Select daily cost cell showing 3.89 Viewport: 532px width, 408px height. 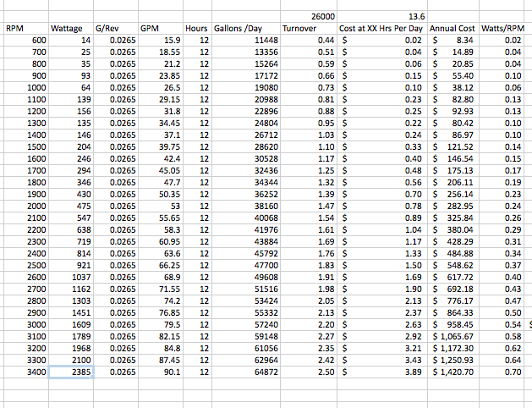[382, 372]
